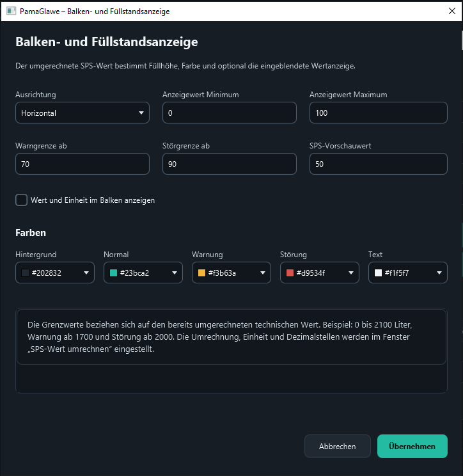
Task: Click the Farben section heading
Action: [x=31, y=233]
